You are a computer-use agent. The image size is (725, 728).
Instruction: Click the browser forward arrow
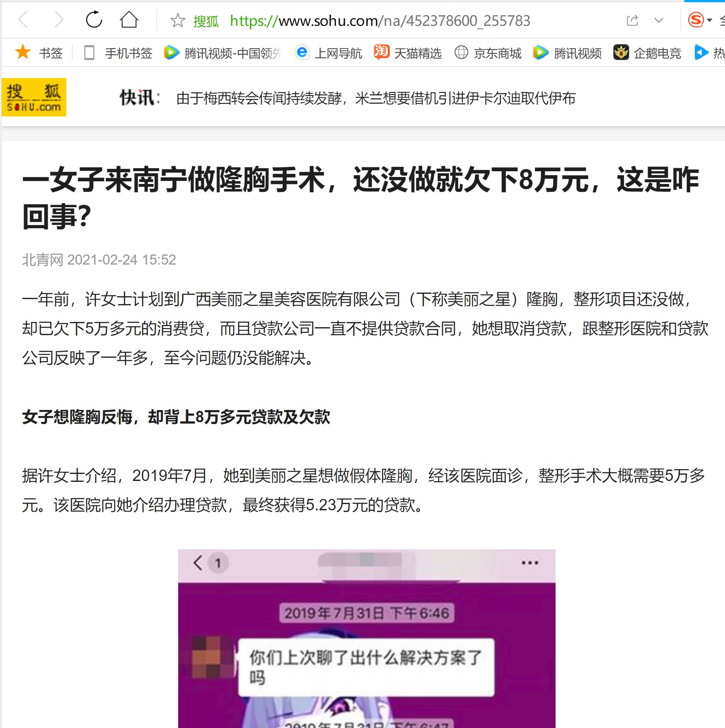(59, 20)
